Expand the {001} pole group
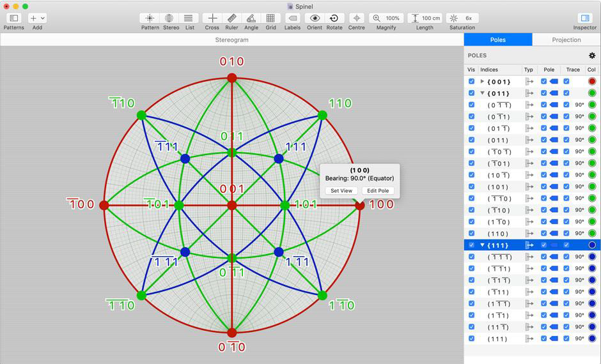 click(482, 81)
